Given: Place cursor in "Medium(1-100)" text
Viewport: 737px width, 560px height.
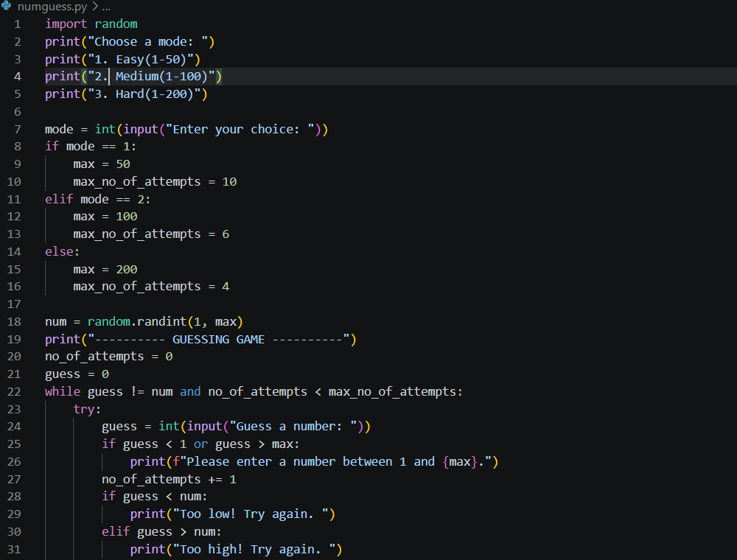Looking at the screenshot, I should click(x=161, y=77).
